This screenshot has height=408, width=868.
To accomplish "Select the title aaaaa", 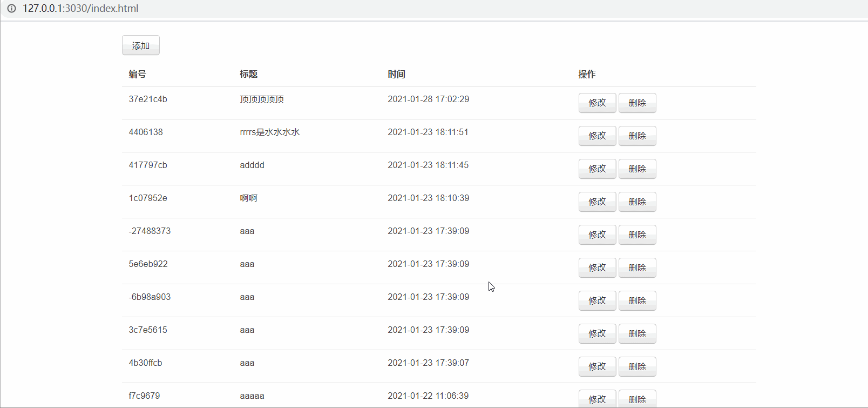I will (252, 396).
